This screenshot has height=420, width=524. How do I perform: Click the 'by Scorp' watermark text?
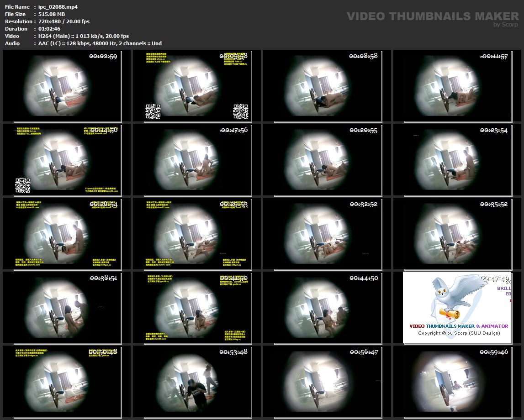tap(506, 25)
